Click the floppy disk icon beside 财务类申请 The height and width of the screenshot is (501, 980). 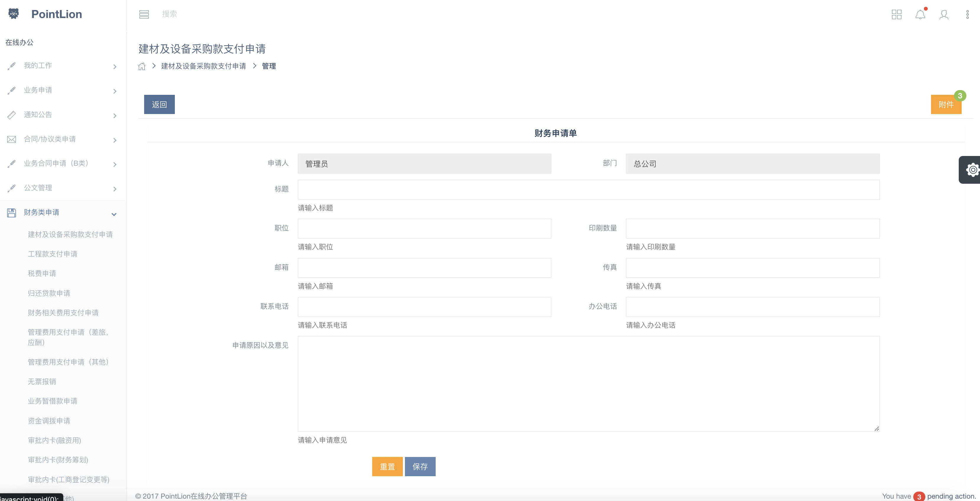click(x=12, y=213)
